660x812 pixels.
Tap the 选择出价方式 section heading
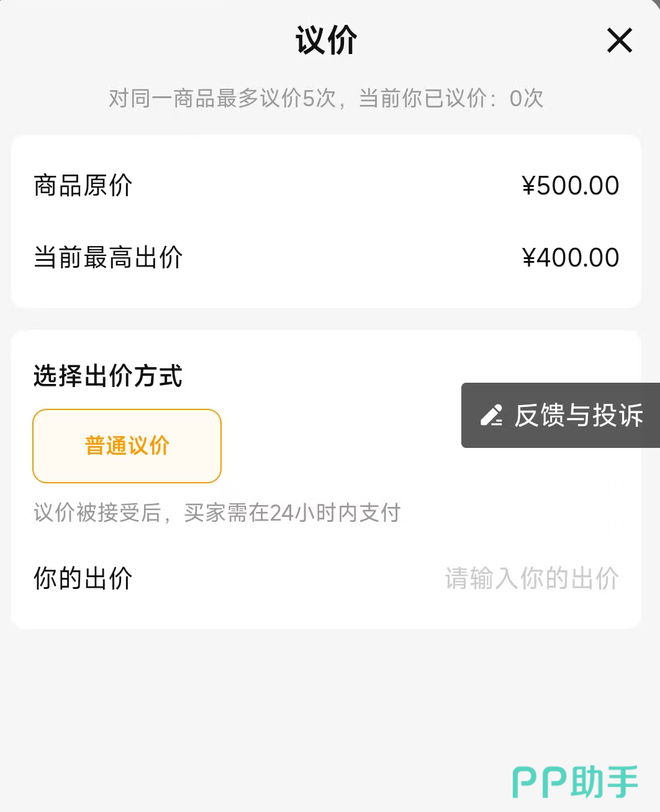pos(108,376)
